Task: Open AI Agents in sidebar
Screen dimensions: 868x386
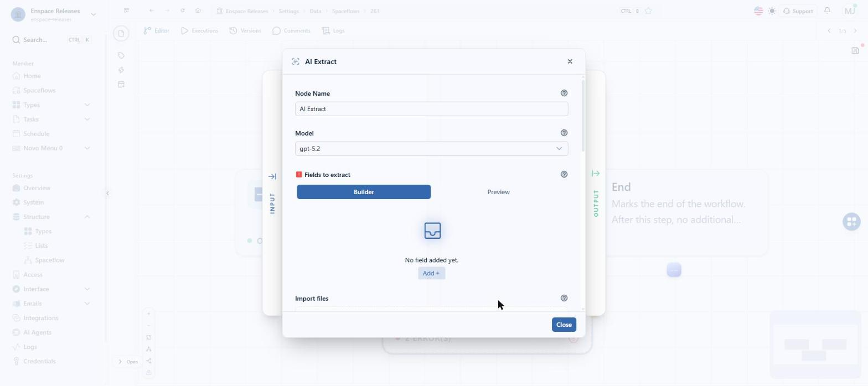Action: pyautogui.click(x=37, y=332)
